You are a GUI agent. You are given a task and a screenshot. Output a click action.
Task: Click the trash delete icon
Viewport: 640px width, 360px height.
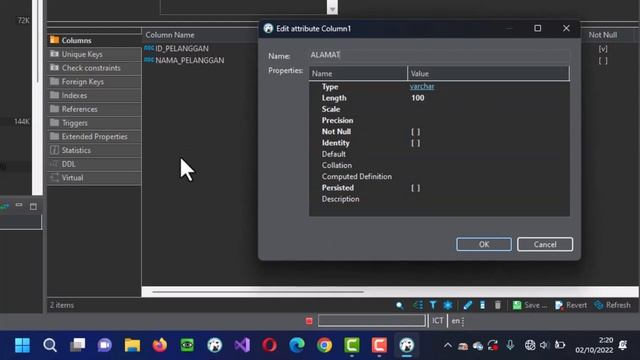click(x=498, y=305)
